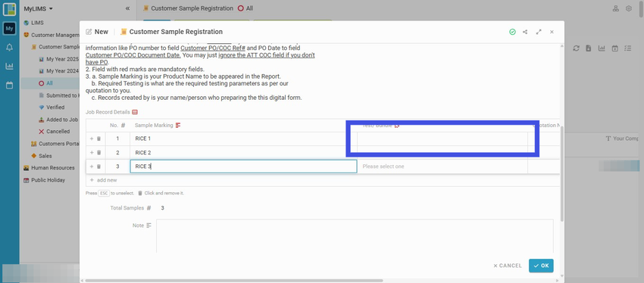Open the MyLIMS workspace dropdown

point(38,8)
